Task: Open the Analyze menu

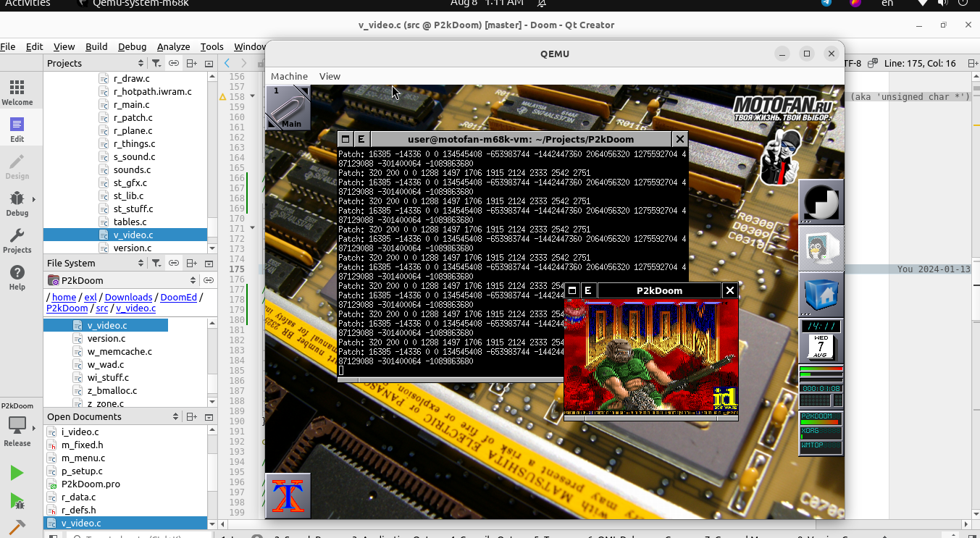Action: (x=174, y=46)
